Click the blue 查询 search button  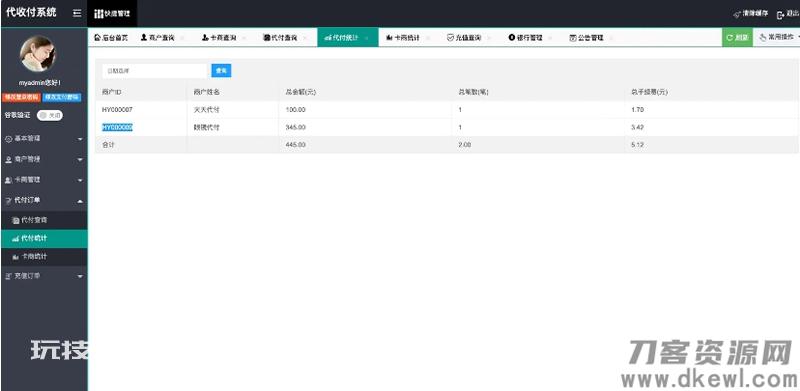pos(221,71)
